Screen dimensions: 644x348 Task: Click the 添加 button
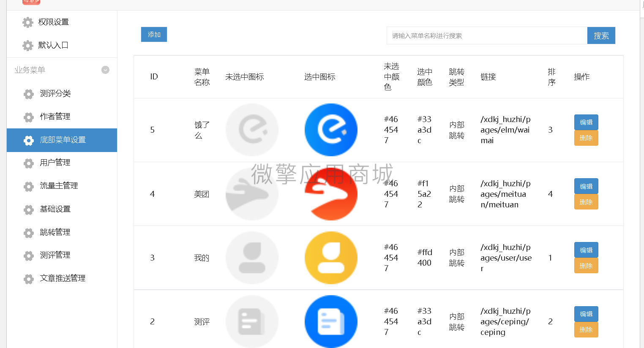(154, 35)
